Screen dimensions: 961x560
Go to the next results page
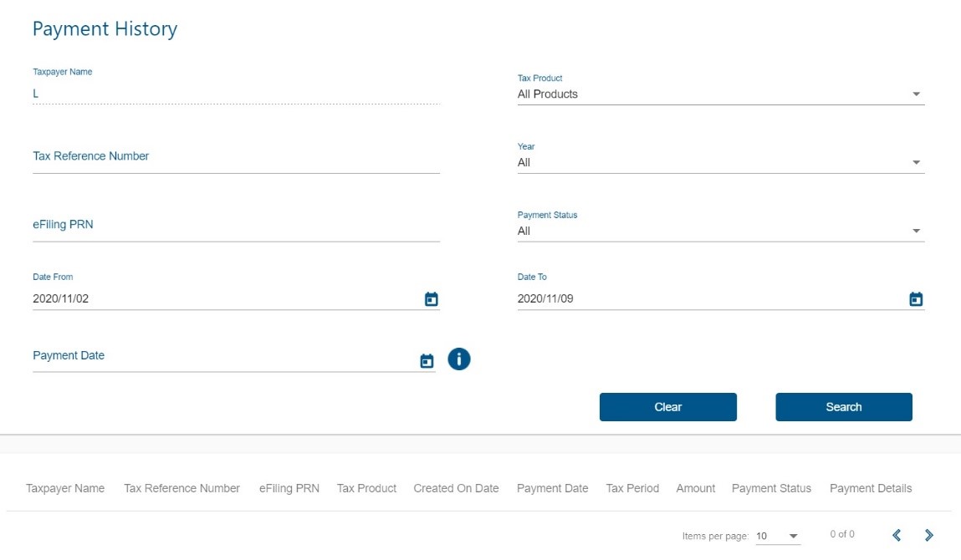[928, 535]
